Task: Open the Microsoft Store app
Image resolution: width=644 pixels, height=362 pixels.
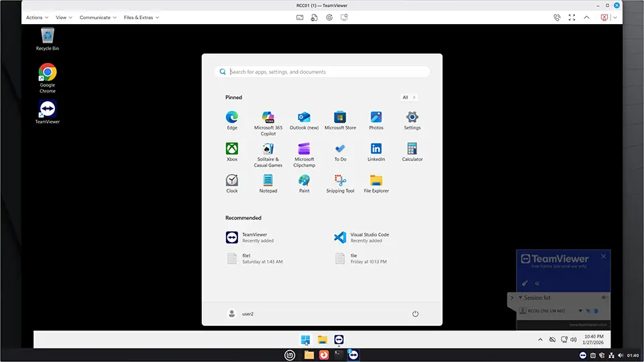Action: [x=340, y=121]
